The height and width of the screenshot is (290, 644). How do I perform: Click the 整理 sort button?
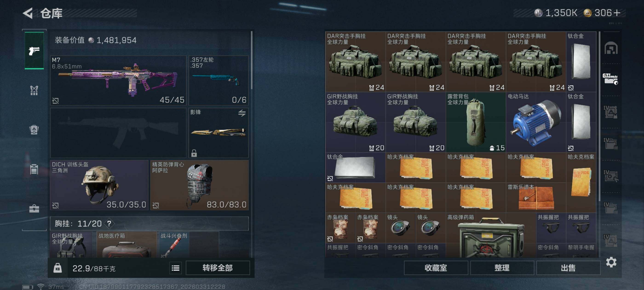pyautogui.click(x=502, y=268)
